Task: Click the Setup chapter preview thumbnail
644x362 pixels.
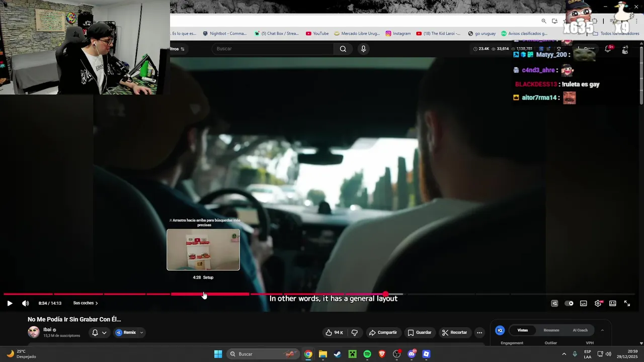Action: tap(203, 250)
